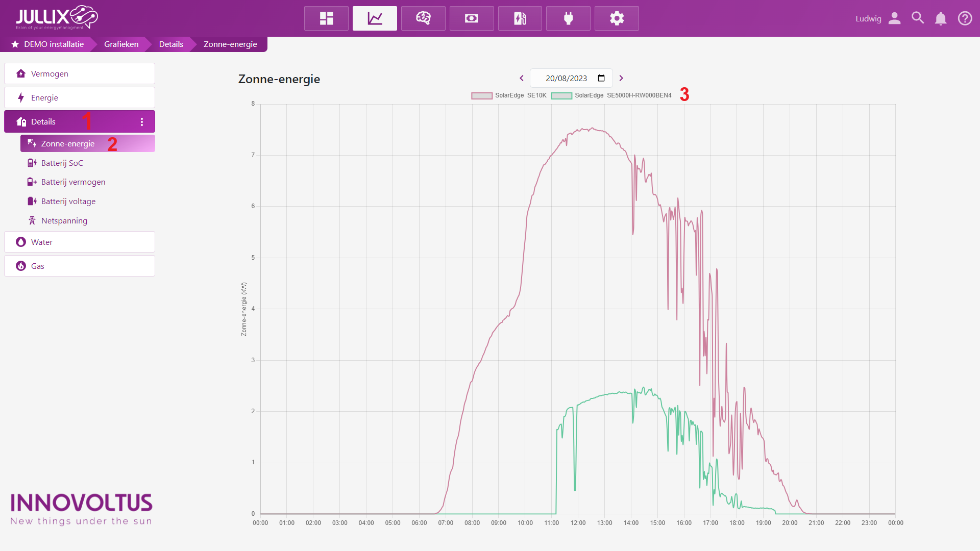Select Batterij SoC in the sidebar
The height and width of the screenshot is (551, 980).
click(62, 163)
